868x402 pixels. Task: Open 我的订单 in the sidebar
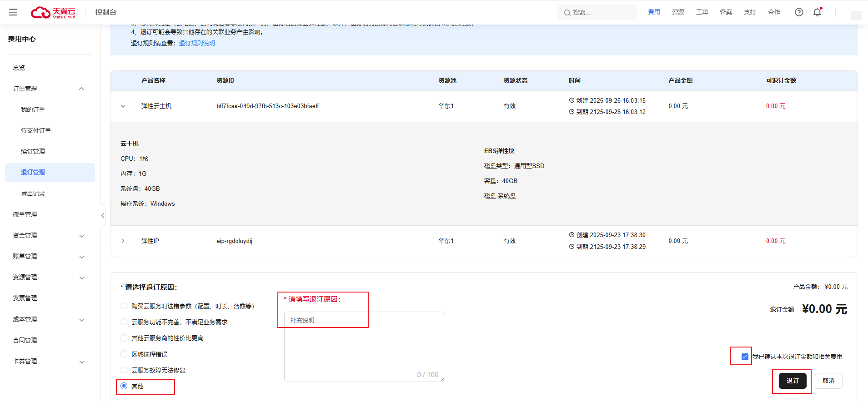(33, 109)
